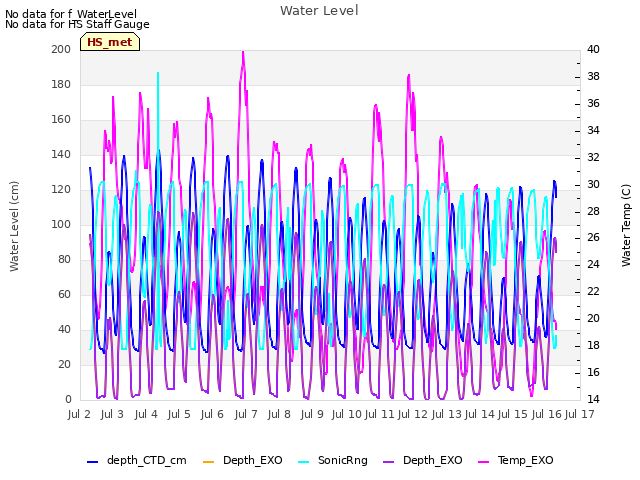Viewport: 640px width, 480px height.
Task: Click the 40 tick on the right axis
Action: [x=593, y=49]
